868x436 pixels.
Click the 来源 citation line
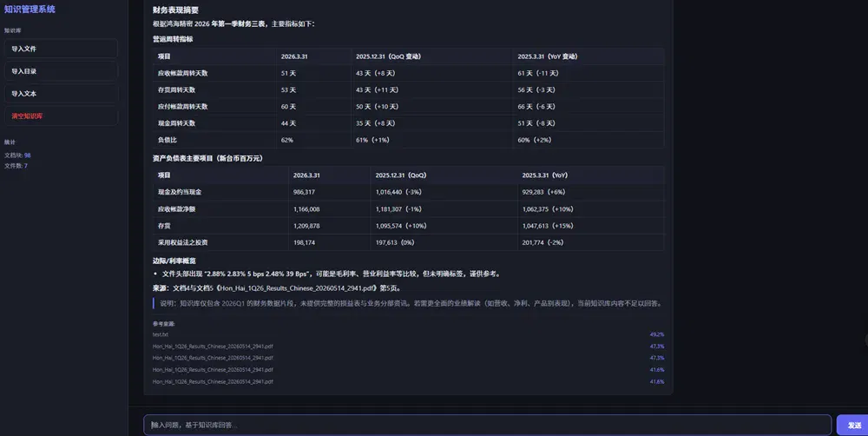pos(277,288)
